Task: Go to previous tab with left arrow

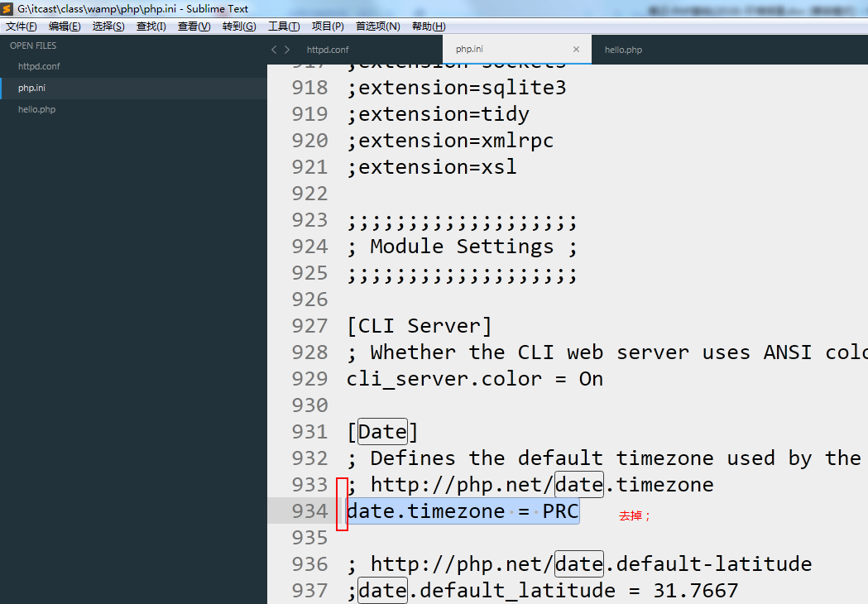Action: (274, 50)
